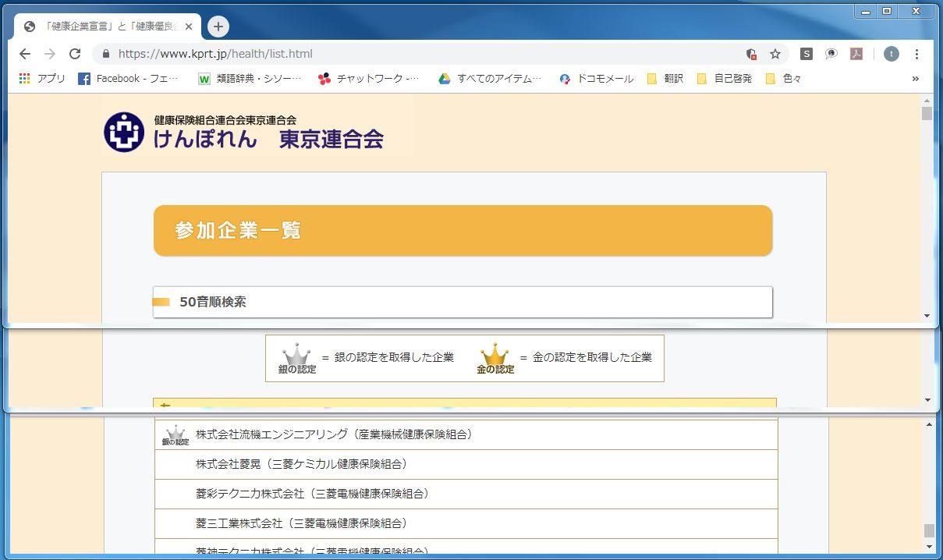Reload the page with the refresh icon
Image resolution: width=943 pixels, height=560 pixels.
pos(75,54)
